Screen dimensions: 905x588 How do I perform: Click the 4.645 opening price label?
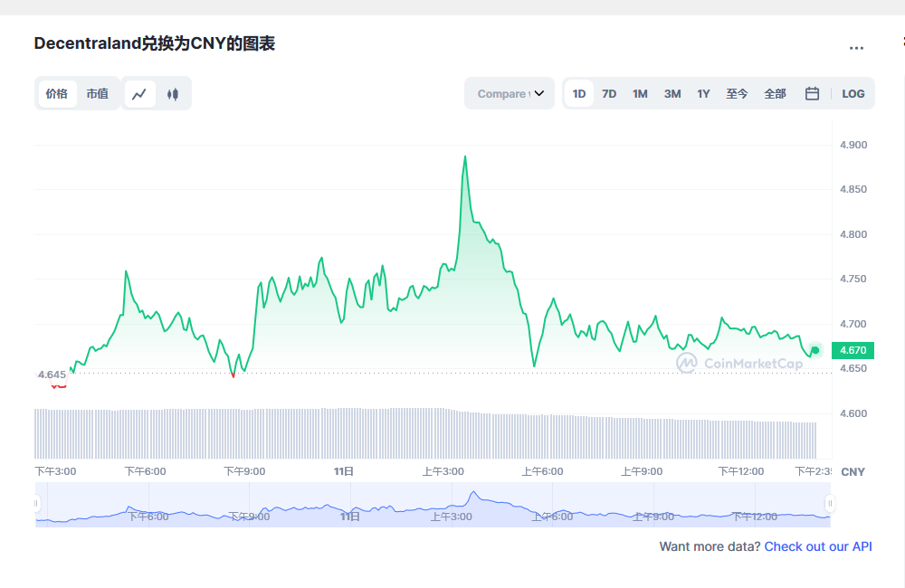point(52,375)
